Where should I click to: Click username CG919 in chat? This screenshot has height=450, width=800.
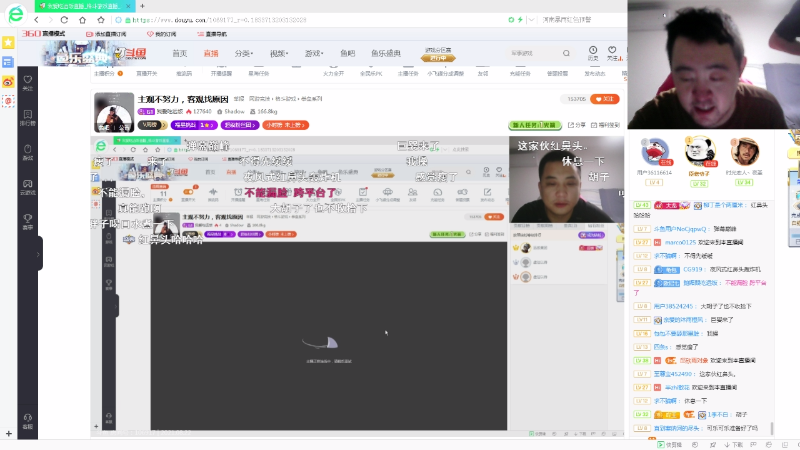(693, 269)
